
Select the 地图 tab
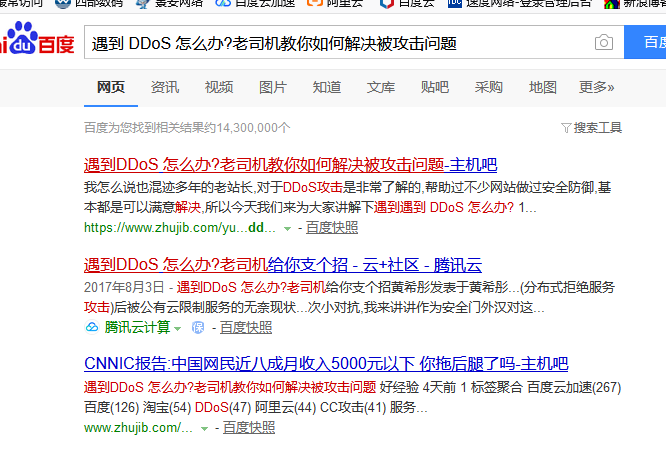click(543, 87)
